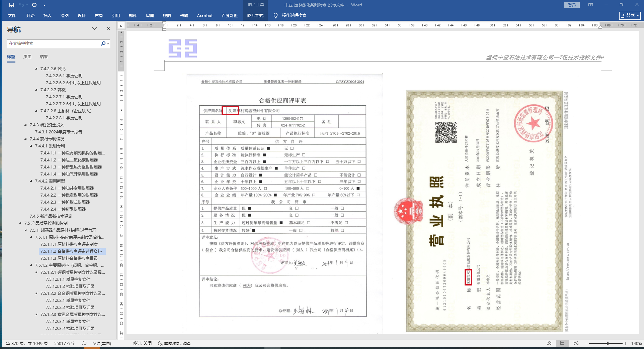Collapse the 7.4.3 研发资金投入 heading
The width and height of the screenshot is (644, 349).
[x=26, y=125]
